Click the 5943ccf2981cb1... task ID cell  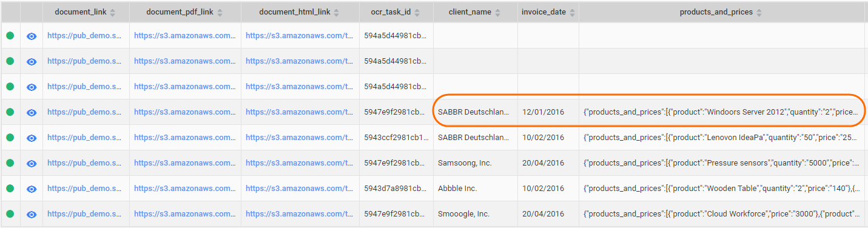click(396, 138)
